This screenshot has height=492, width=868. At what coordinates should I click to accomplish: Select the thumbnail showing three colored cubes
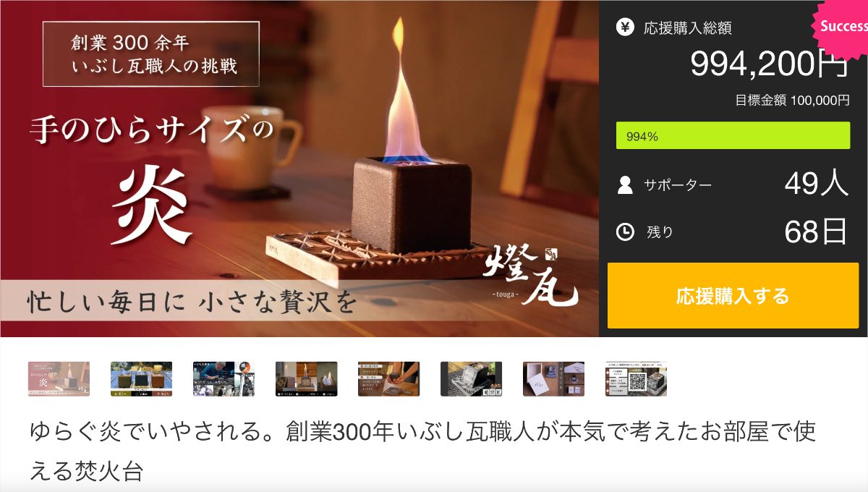tap(141, 379)
